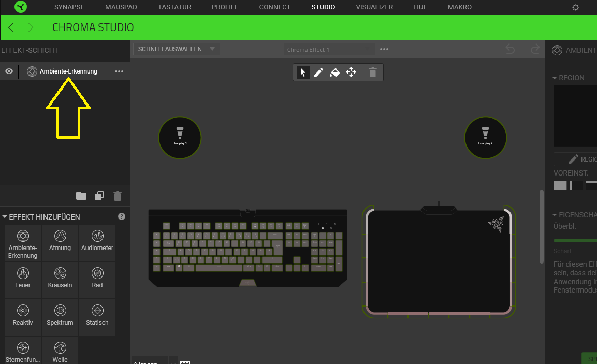Click the canvas vertical scrollbar
The height and width of the screenshot is (364, 597).
542,226
